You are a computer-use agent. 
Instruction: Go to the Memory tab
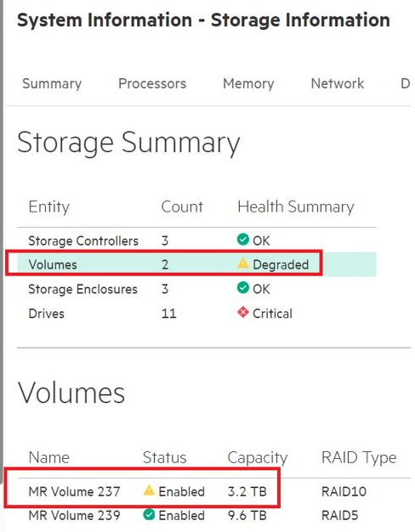tap(248, 83)
